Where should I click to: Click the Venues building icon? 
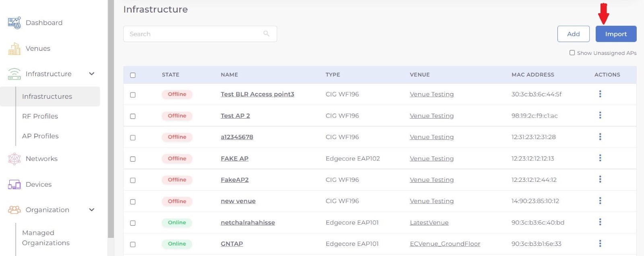[14, 49]
